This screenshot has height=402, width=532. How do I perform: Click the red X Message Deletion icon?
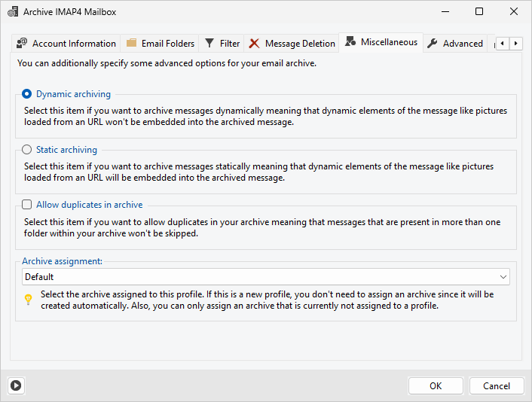tap(255, 44)
